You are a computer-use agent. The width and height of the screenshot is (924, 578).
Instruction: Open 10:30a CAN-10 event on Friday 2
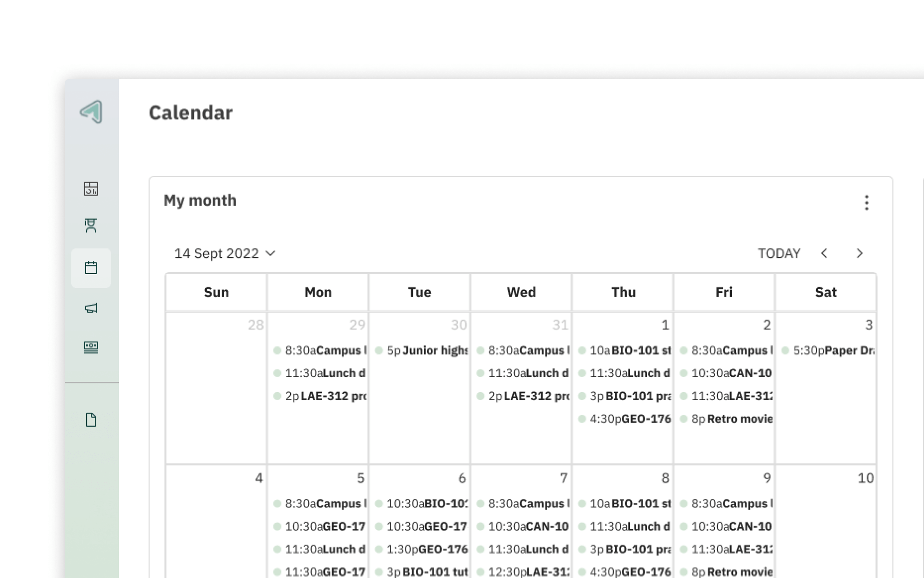[x=726, y=373]
